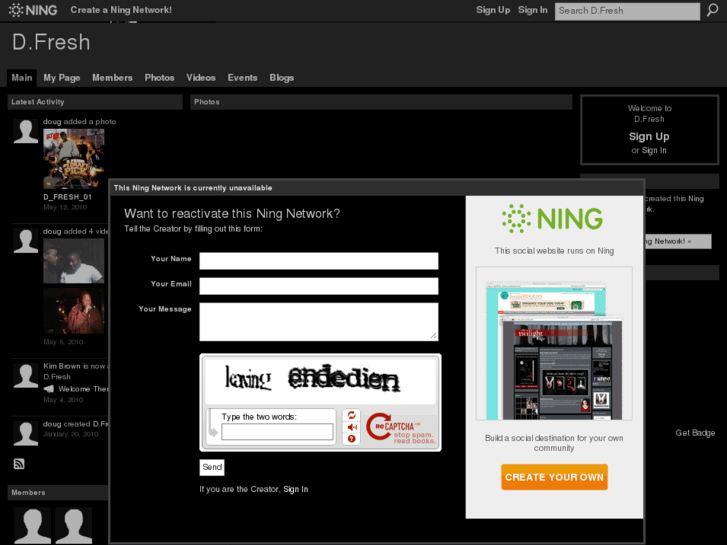Click Sign Up in the top bar
727x545 pixels.
tap(493, 10)
